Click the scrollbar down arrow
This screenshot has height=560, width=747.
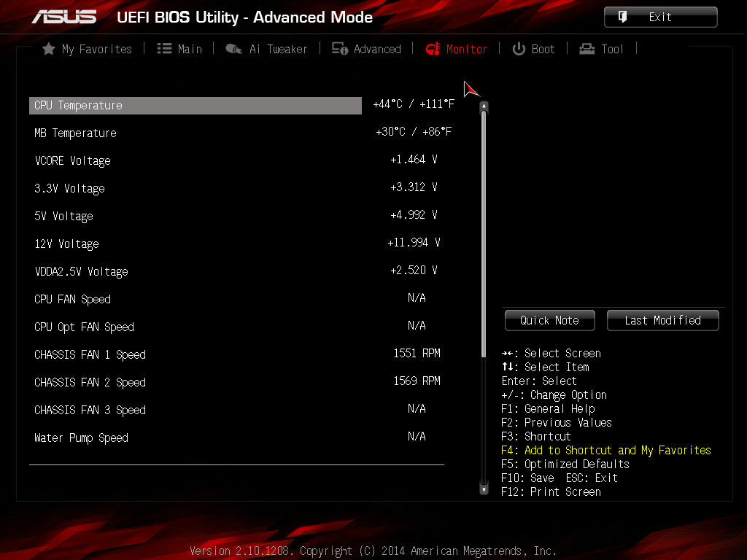484,489
